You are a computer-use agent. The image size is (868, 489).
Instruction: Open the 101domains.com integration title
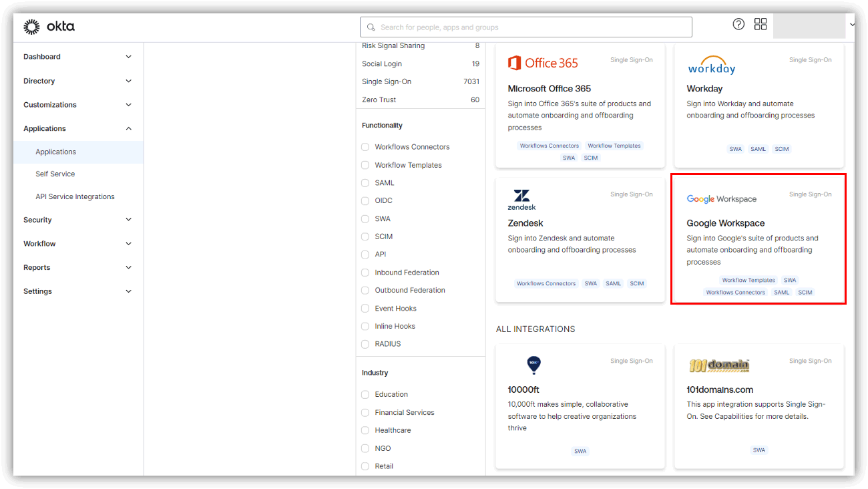[720, 389]
